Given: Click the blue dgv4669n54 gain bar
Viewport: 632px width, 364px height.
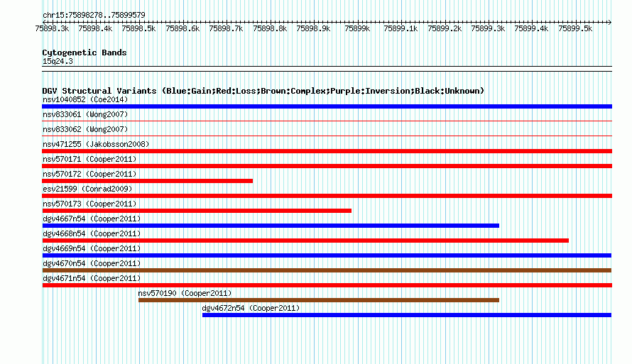Looking at the screenshot, I should click(x=327, y=255).
